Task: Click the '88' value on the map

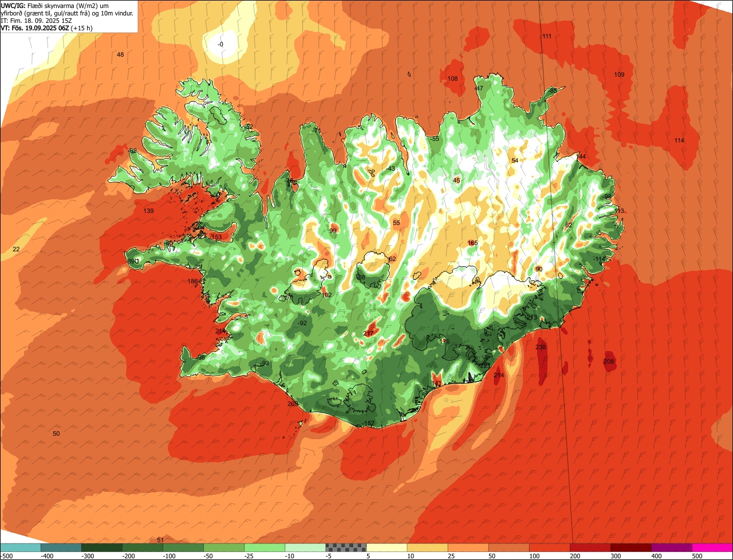Action: (361, 277)
